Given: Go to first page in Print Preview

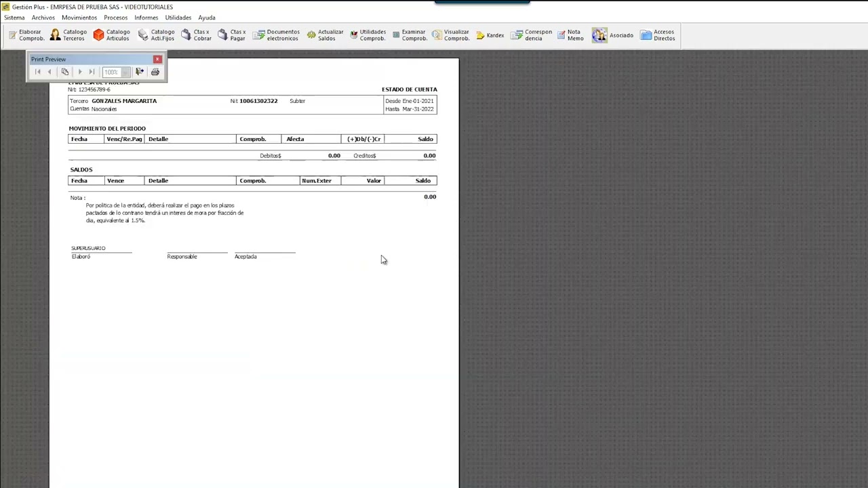Looking at the screenshot, I should (x=37, y=72).
